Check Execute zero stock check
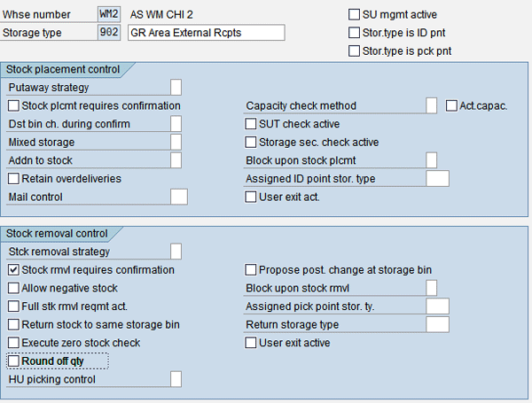 pyautogui.click(x=13, y=343)
